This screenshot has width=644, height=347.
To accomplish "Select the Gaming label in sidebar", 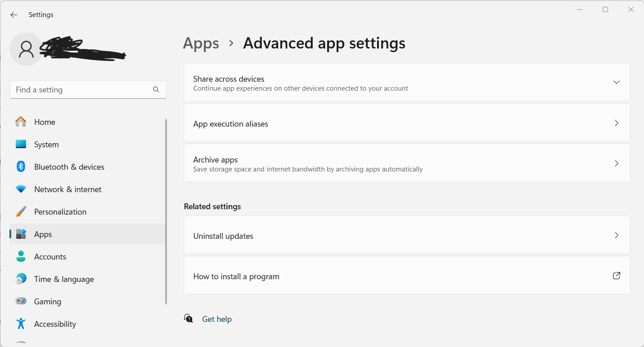I will [48, 302].
